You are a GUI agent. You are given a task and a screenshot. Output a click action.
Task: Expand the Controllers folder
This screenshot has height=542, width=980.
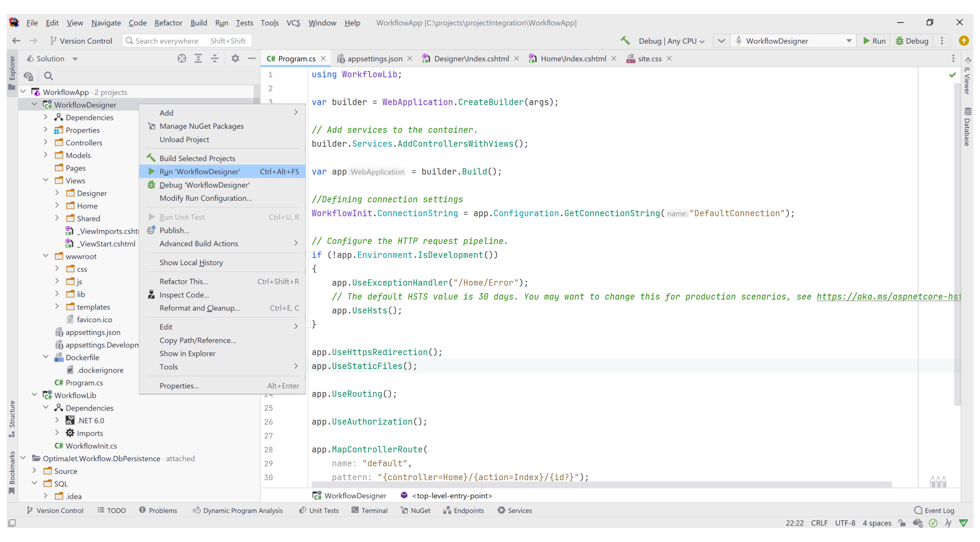coord(45,142)
